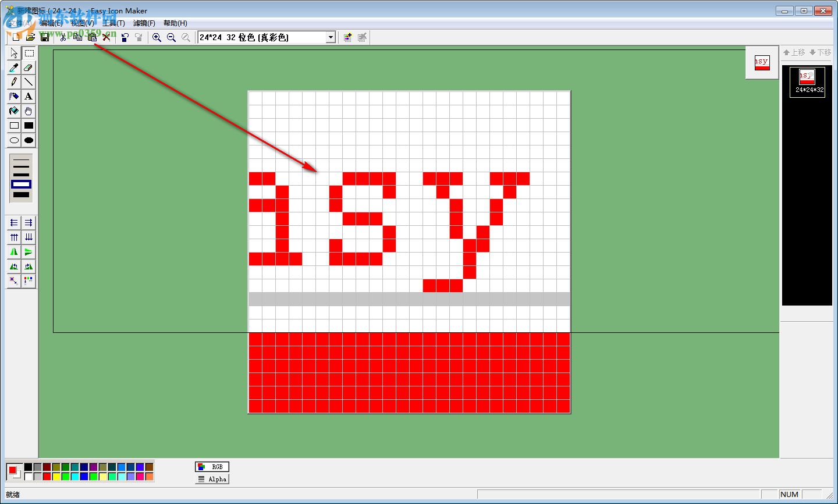
Task: Shift the image up
Action: point(14,237)
